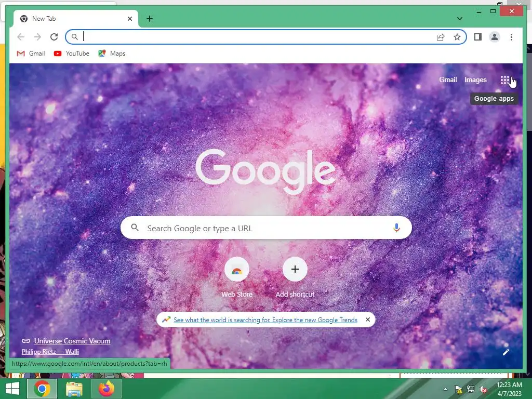Open the Windows Start menu
Screen dimensions: 532x399
click(12, 389)
